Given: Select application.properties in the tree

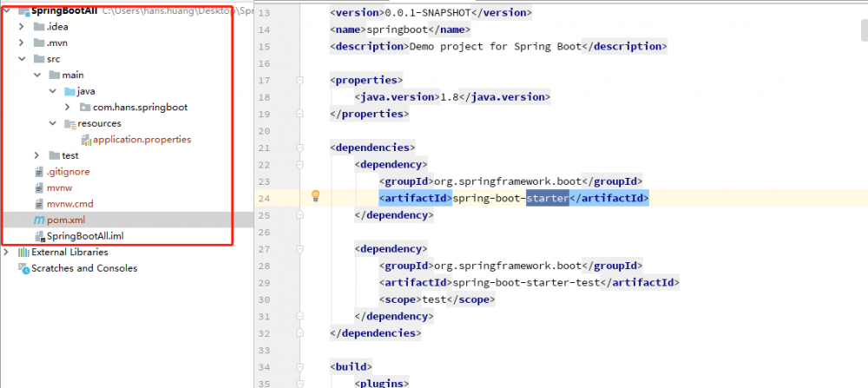Looking at the screenshot, I should coord(141,140).
